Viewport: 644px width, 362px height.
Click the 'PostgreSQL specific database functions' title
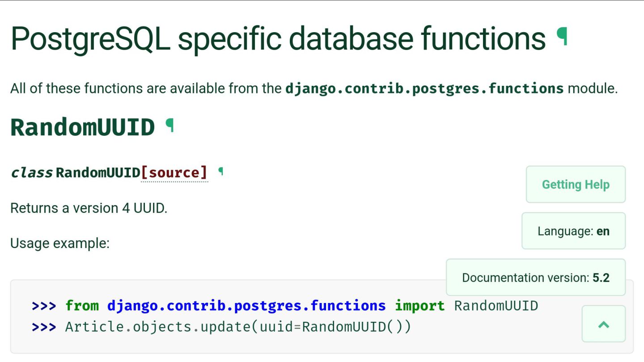pyautogui.click(x=278, y=38)
